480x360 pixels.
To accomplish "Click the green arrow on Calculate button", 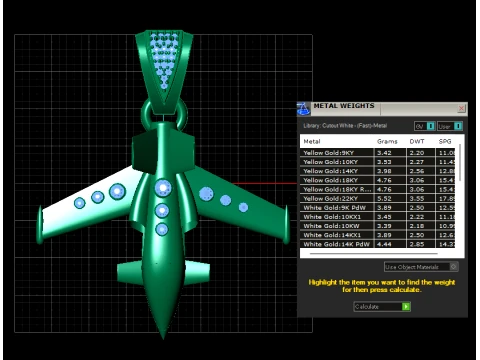I will 406,306.
